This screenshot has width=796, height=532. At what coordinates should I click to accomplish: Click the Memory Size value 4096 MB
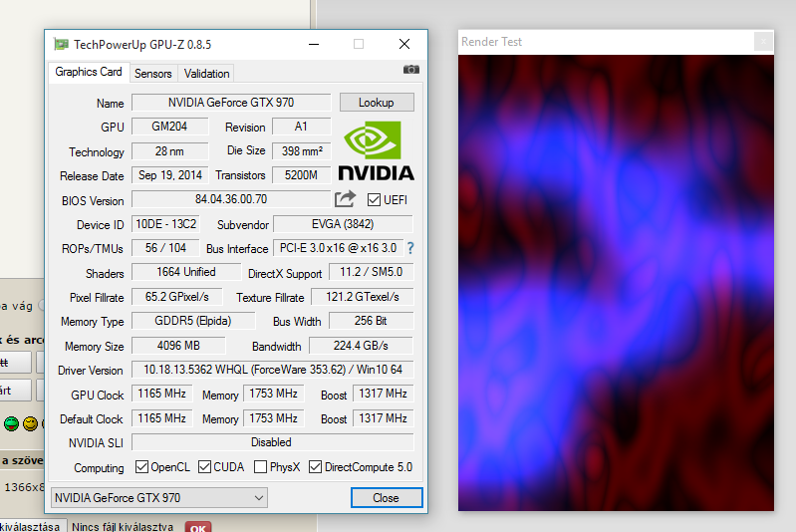tap(178, 346)
